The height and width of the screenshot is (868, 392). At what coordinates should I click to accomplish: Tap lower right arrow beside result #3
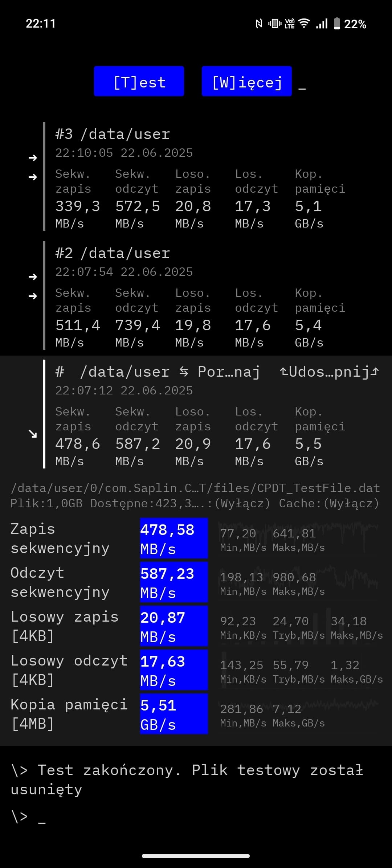point(33,177)
